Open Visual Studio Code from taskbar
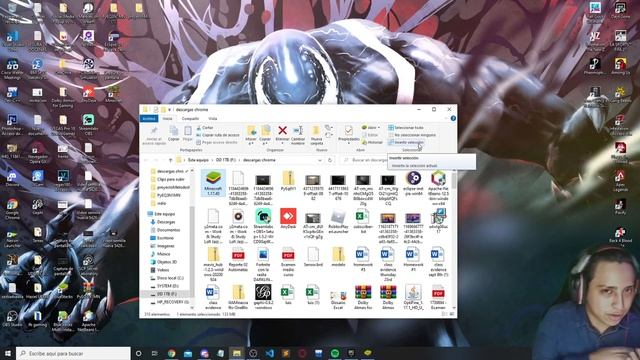Image resolution: width=640 pixels, height=360 pixels. [269, 353]
